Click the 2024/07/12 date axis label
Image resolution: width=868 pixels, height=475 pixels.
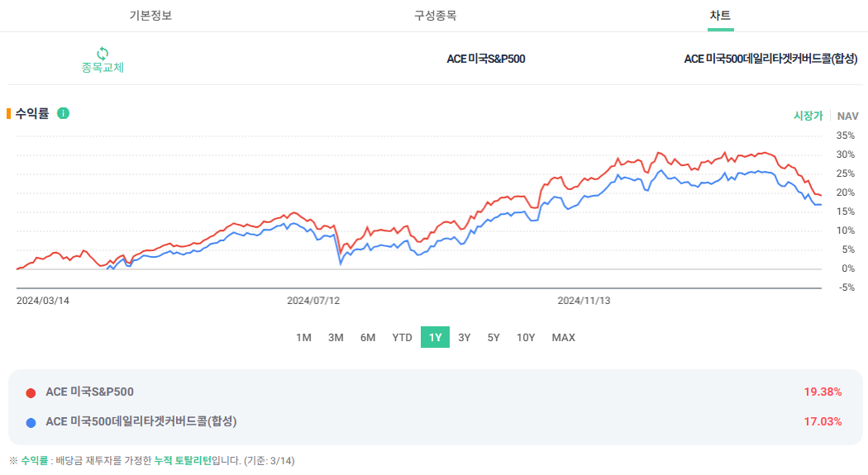coord(313,301)
